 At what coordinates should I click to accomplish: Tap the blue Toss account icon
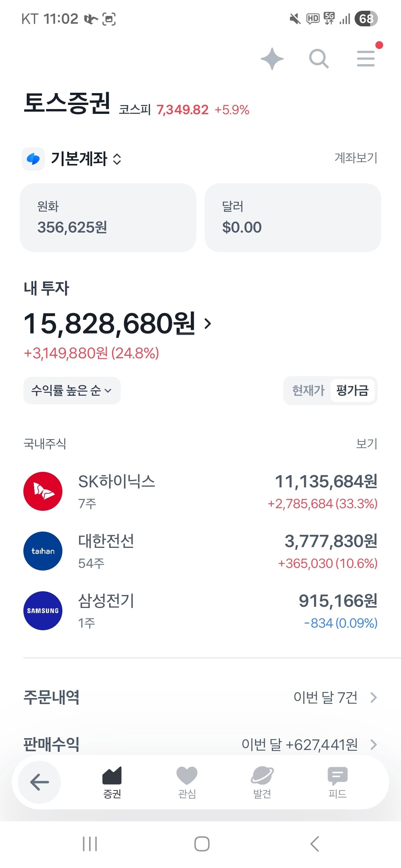33,159
